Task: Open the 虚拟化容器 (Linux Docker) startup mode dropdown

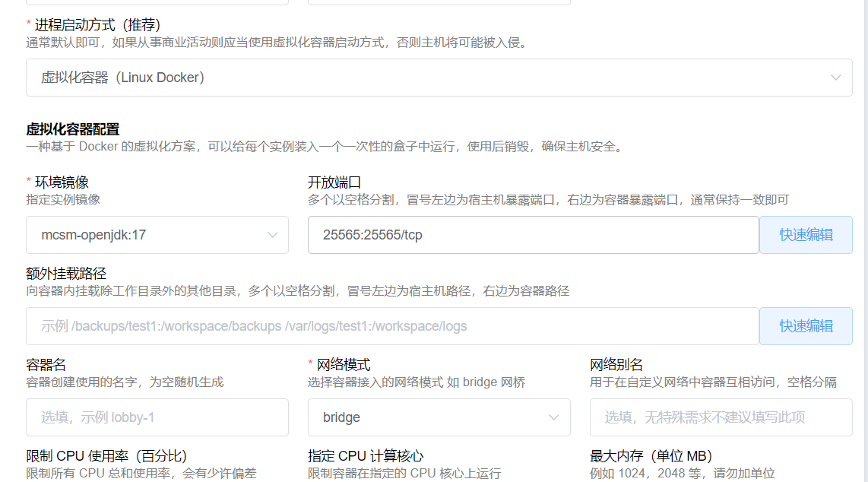Action: [433, 78]
